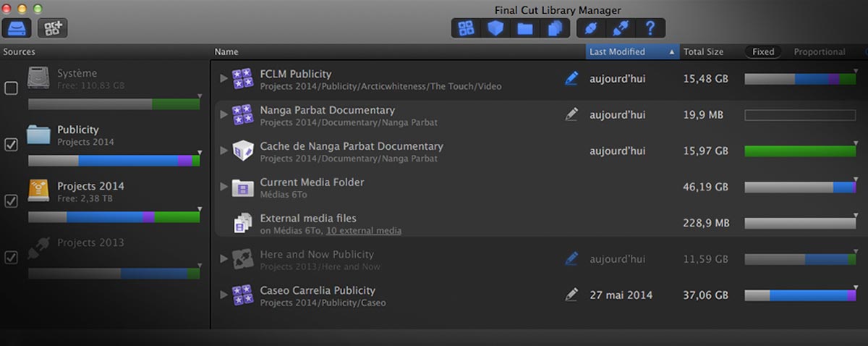Expand the FCLM Publicity row
Image resolution: width=868 pixels, height=346 pixels.
click(224, 78)
